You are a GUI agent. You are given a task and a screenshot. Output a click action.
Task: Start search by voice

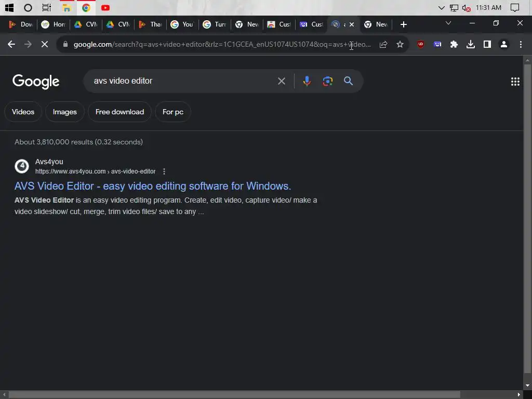click(307, 81)
